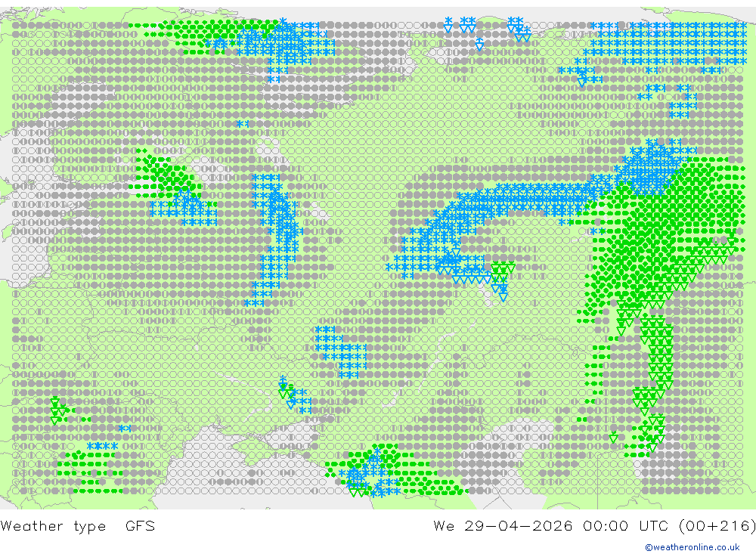Viewport: 756px width, 554px height.
Task: Select the GFS model label
Action: pyautogui.click(x=140, y=525)
